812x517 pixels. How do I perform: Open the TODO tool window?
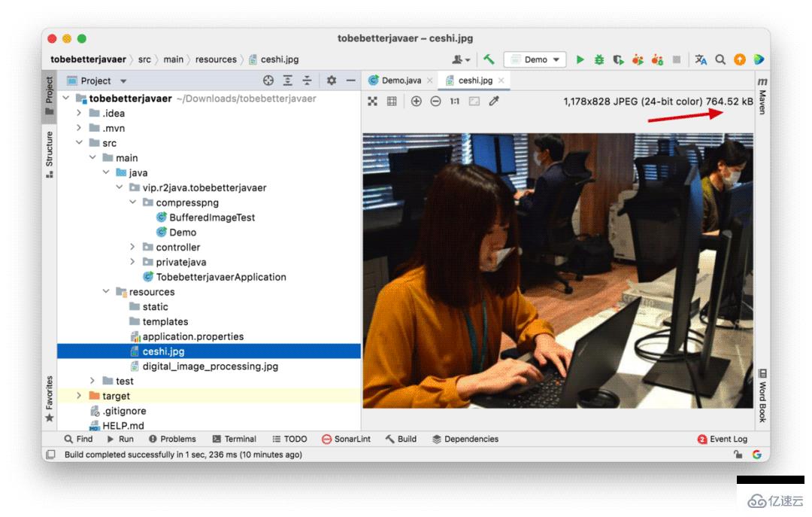pos(289,439)
